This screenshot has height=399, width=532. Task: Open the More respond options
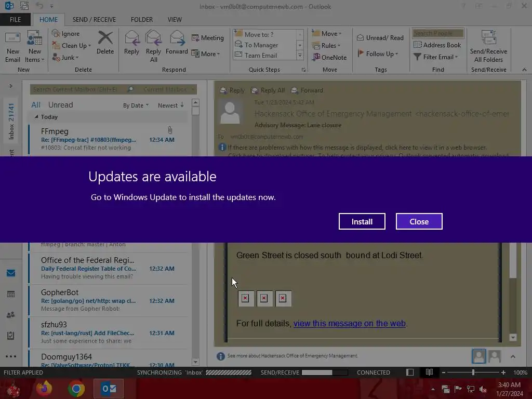(206, 54)
